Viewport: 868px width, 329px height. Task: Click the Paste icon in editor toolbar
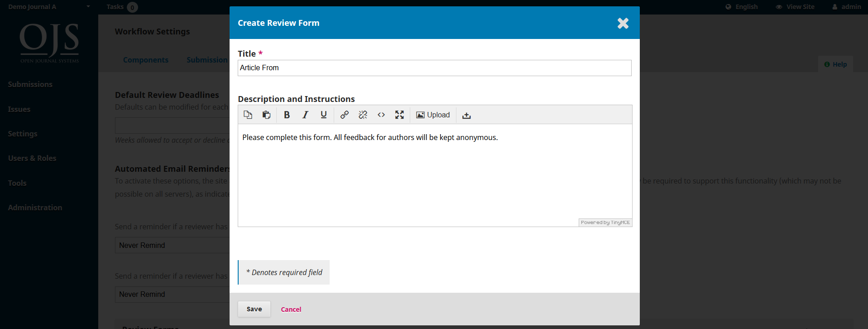coord(266,115)
